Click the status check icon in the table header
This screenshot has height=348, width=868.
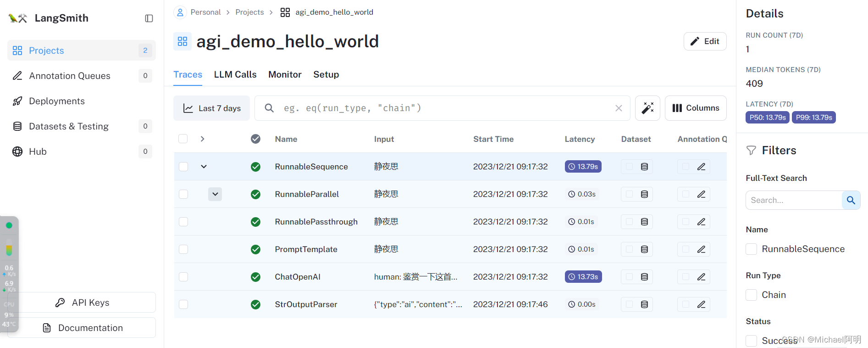[255, 139]
